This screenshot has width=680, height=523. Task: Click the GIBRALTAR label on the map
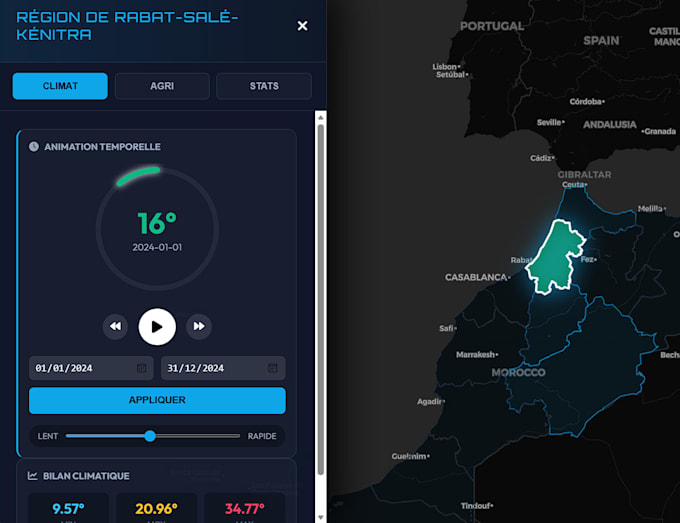[584, 175]
